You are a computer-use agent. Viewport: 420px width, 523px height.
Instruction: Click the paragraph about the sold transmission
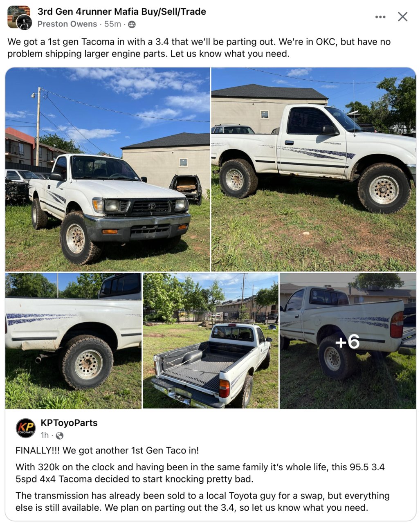point(203,501)
